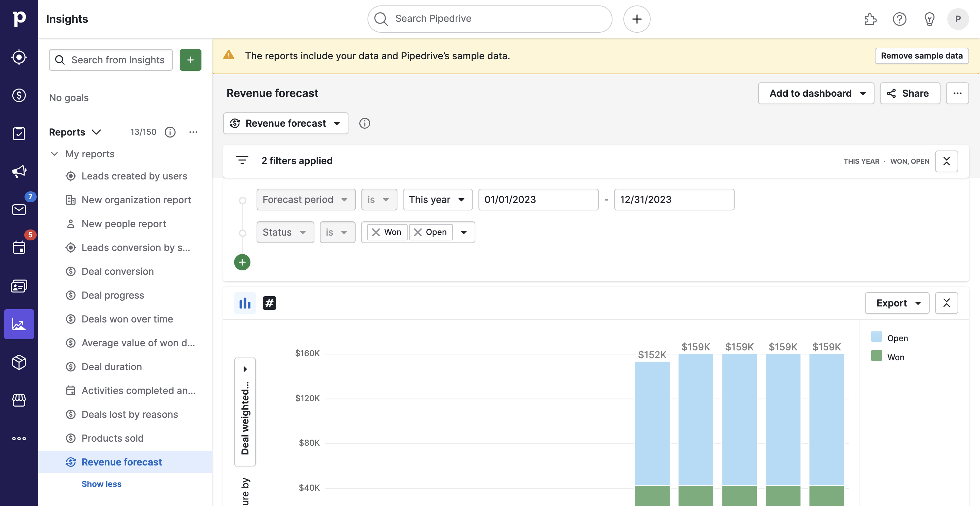Click the Goals icon in left sidebar
This screenshot has width=980, height=506.
pyautogui.click(x=19, y=58)
